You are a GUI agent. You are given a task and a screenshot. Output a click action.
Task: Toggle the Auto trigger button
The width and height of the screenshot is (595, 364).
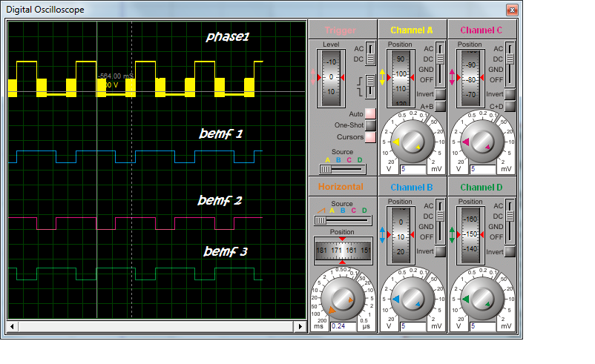370,113
